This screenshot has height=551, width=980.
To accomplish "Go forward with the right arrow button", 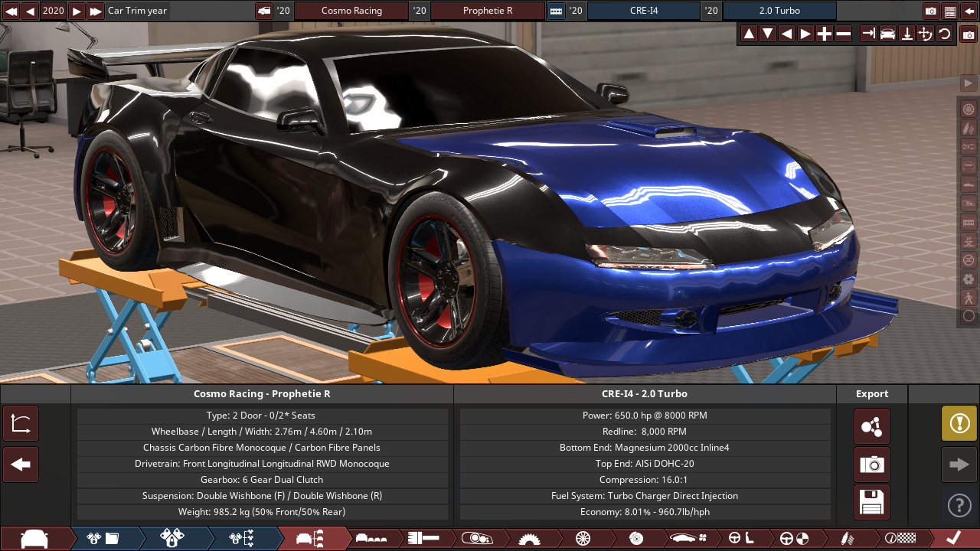I will [959, 465].
